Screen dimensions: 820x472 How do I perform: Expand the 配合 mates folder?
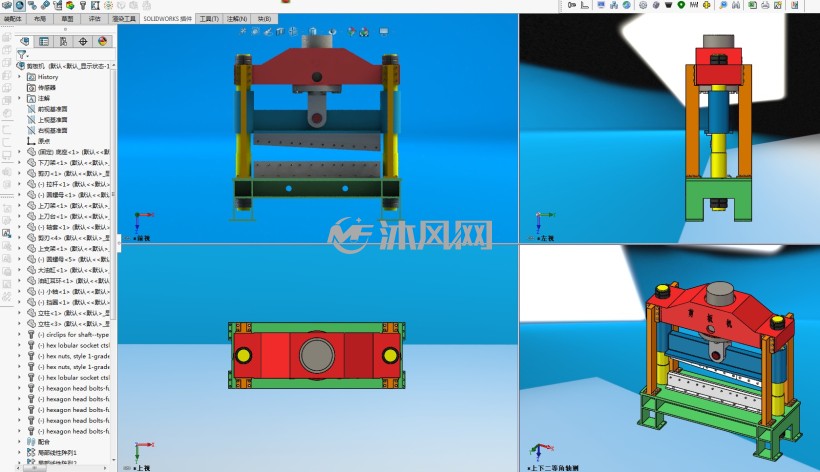(19, 442)
